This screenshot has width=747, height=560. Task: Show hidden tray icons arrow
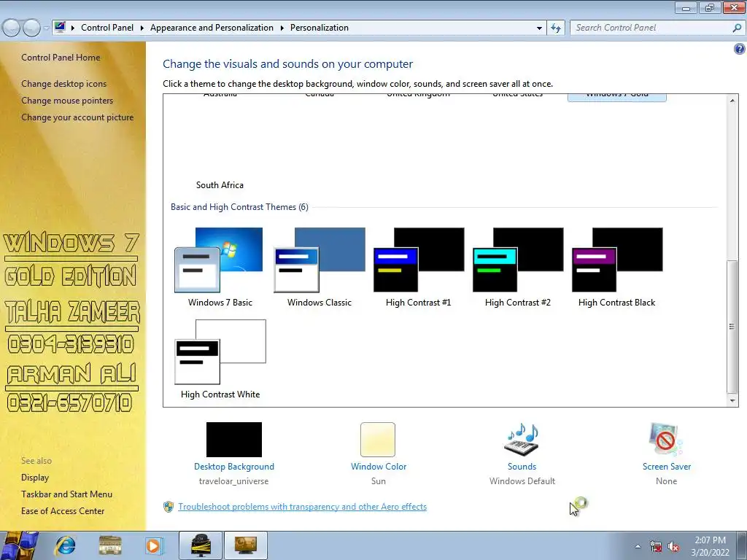tap(638, 546)
